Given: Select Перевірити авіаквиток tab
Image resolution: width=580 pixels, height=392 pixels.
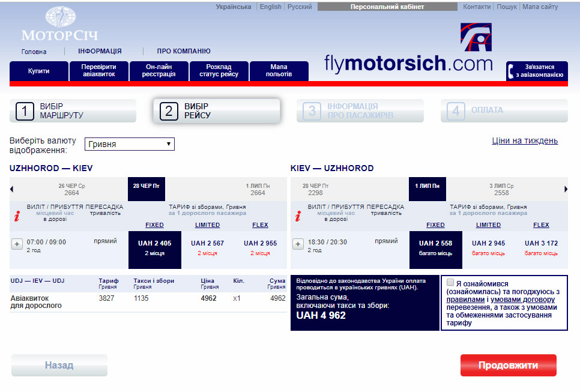Looking at the screenshot, I should pyautogui.click(x=98, y=71).
